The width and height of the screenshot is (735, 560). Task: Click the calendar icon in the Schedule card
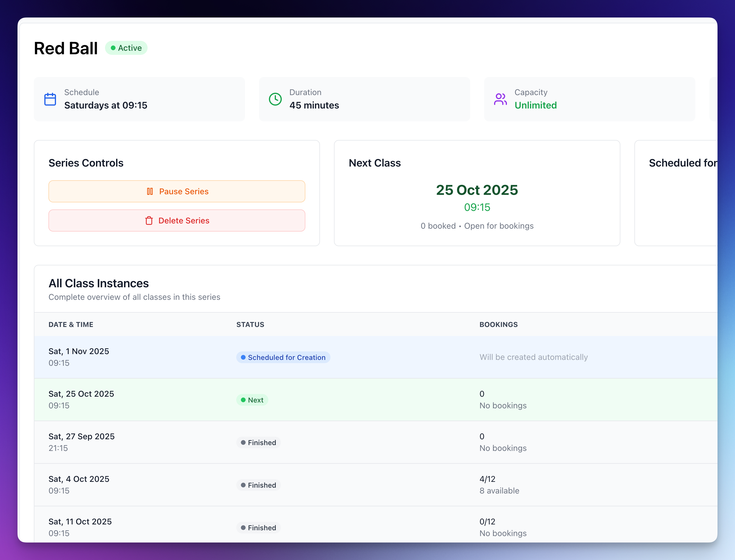click(50, 99)
